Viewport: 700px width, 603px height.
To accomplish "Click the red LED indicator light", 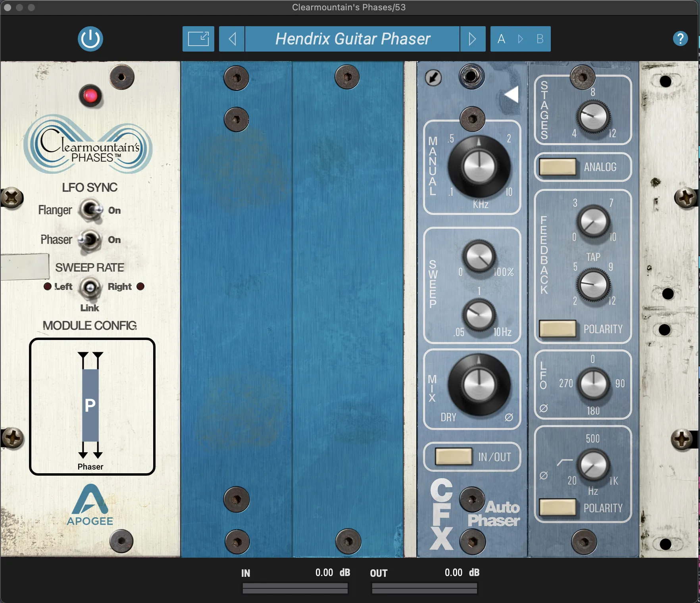I will pos(90,96).
